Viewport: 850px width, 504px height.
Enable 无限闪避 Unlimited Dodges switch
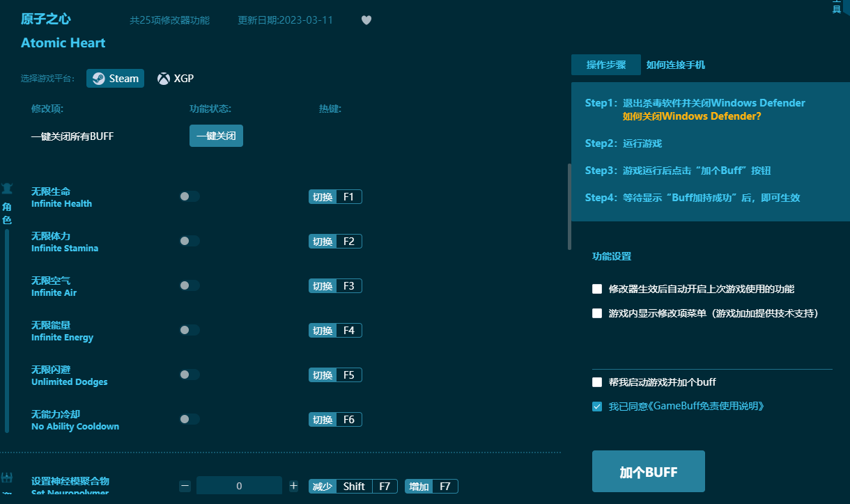click(190, 375)
